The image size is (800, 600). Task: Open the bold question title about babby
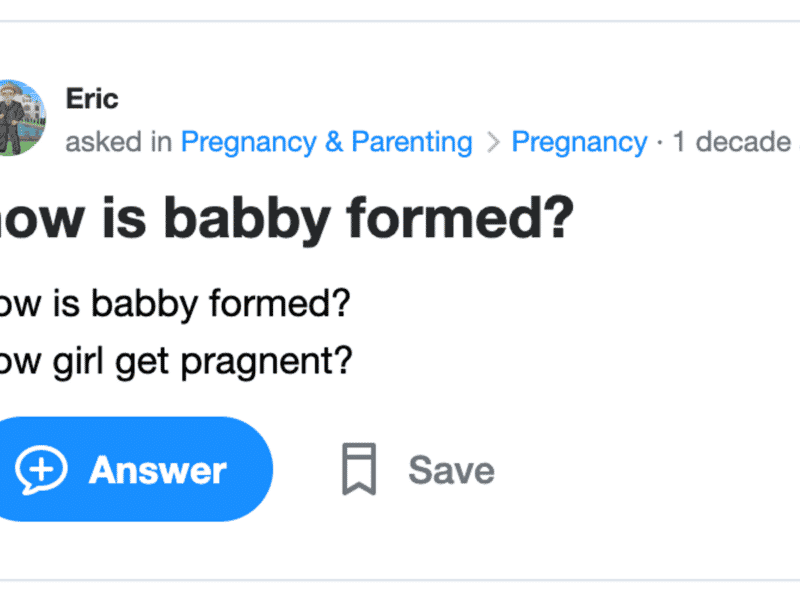coord(286,218)
